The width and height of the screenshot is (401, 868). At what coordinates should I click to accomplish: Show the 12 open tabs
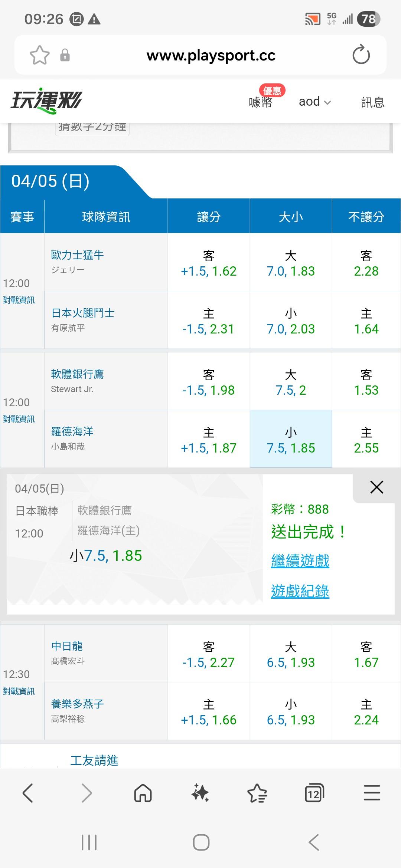(x=314, y=793)
